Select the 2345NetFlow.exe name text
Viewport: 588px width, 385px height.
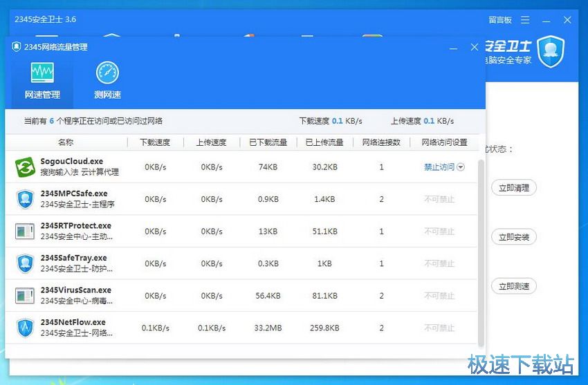click(73, 323)
